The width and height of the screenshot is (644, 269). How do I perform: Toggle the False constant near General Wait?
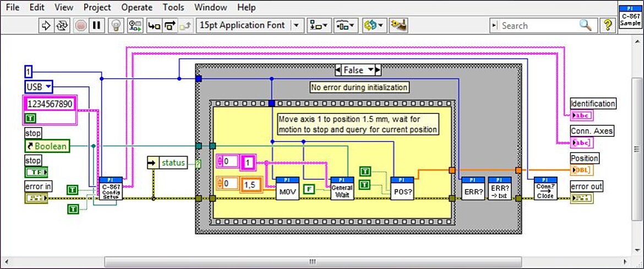(308, 189)
